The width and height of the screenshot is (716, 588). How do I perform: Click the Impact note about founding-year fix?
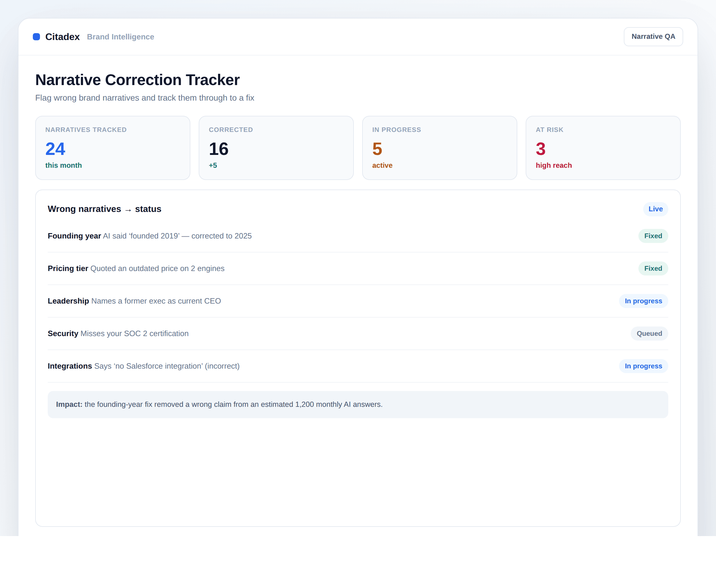click(358, 404)
